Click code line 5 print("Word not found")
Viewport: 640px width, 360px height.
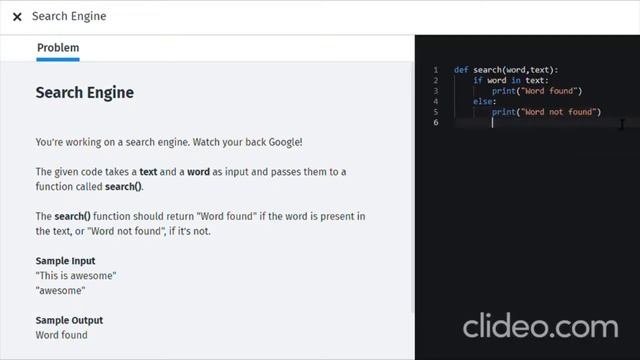pyautogui.click(x=546, y=112)
